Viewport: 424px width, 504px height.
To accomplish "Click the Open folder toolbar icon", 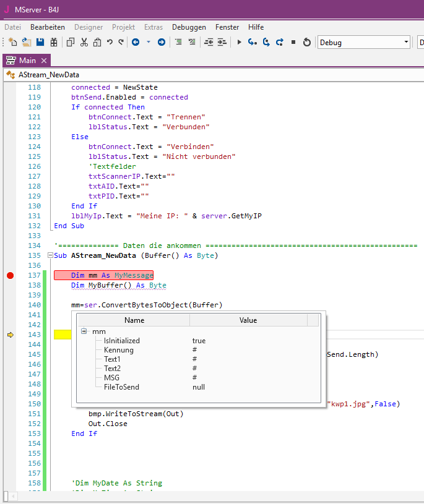I will coord(26,42).
